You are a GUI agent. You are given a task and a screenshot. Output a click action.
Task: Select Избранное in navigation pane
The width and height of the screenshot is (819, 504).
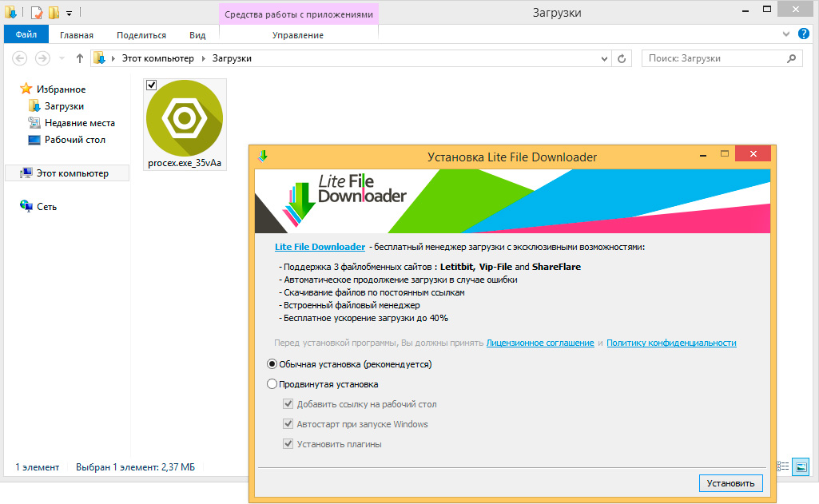(x=61, y=89)
